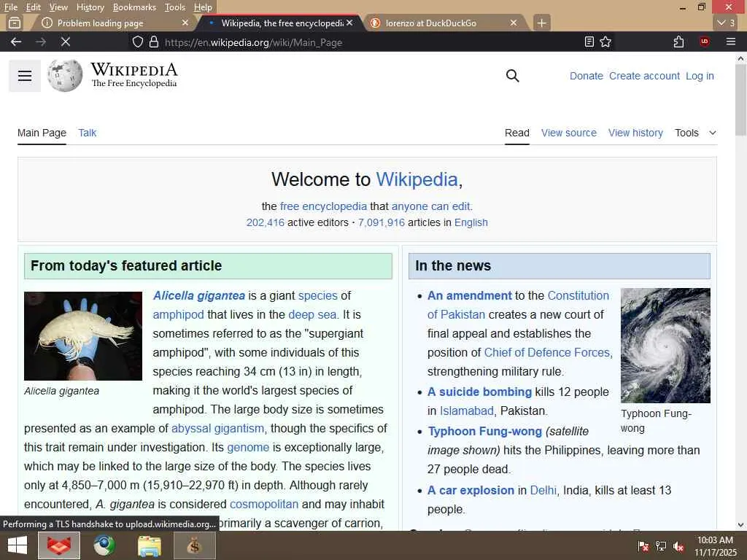Open the browser Tools menu
Viewport: 747px width, 560px height.
tap(174, 7)
